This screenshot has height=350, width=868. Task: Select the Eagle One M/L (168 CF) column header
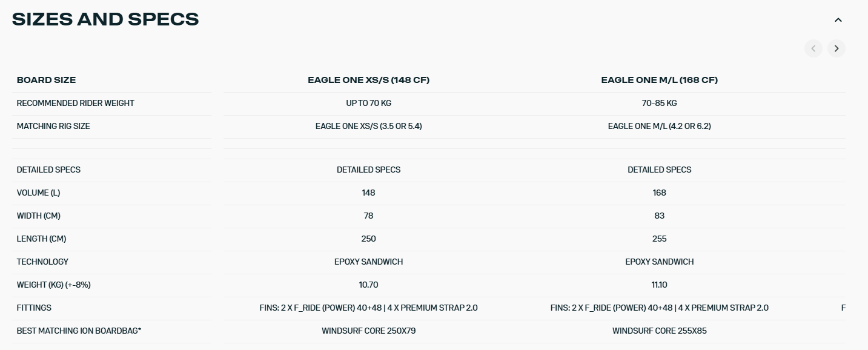point(659,80)
